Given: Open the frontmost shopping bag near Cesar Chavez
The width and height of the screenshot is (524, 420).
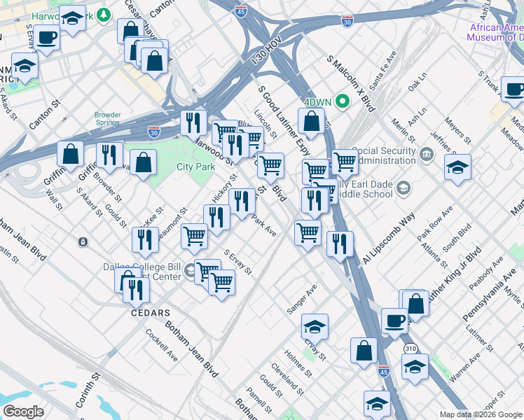Looking at the screenshot, I should point(154,63).
